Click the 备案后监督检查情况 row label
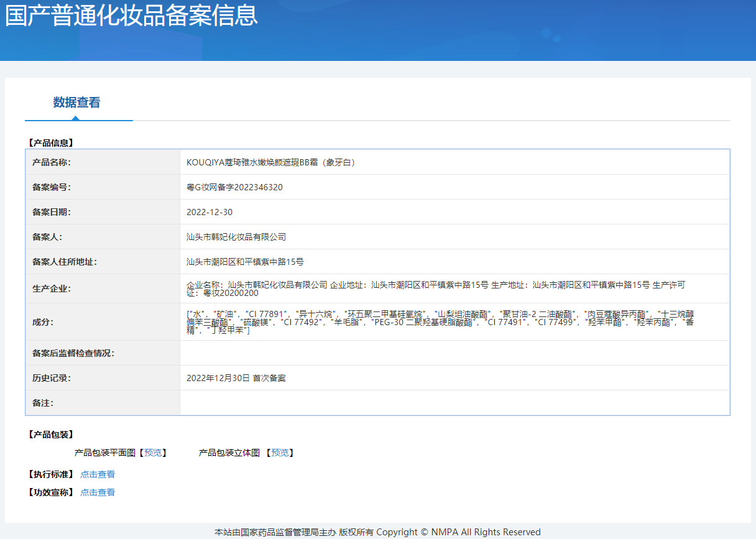Viewport: 756px width, 539px height. click(x=73, y=353)
